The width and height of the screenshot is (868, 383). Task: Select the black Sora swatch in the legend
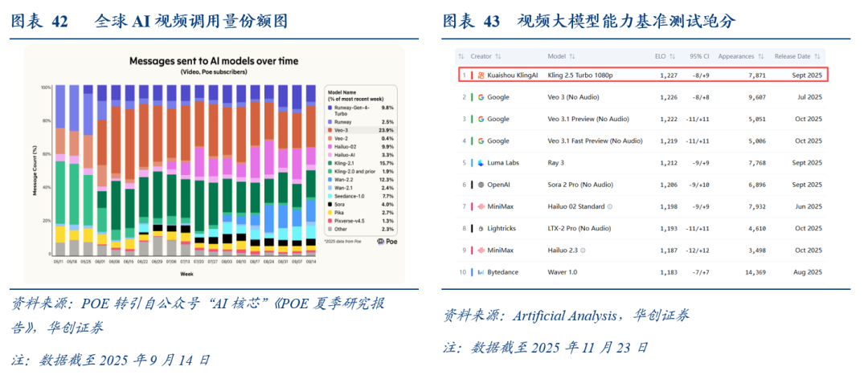330,205
